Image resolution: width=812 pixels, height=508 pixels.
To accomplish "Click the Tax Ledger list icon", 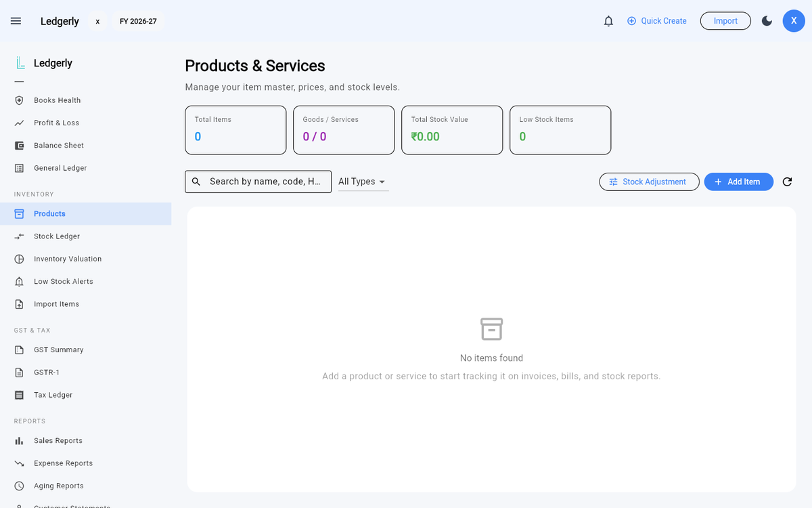I will click(x=20, y=395).
